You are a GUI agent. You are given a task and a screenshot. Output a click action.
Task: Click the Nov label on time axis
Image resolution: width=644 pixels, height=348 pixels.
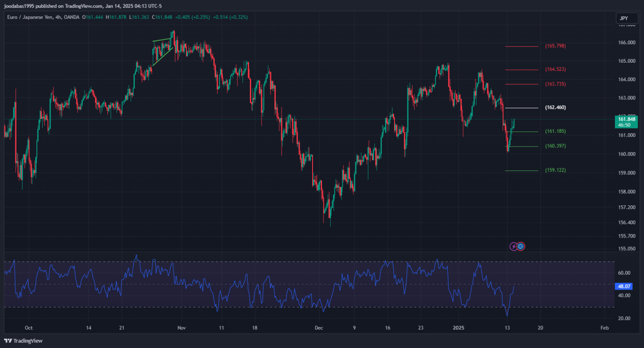182,328
